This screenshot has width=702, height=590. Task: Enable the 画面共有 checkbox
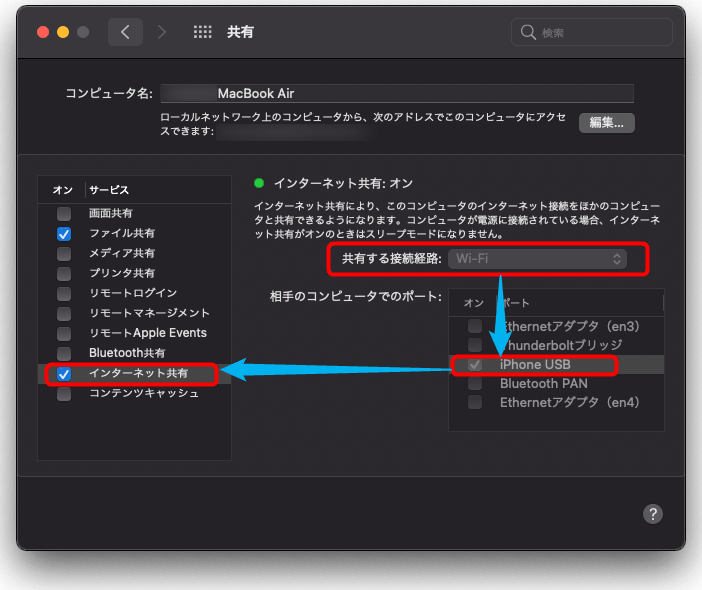[x=64, y=213]
